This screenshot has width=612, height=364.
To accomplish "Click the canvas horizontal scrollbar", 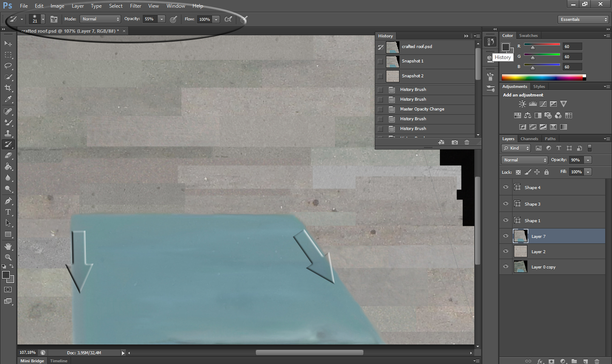I will pos(309,353).
